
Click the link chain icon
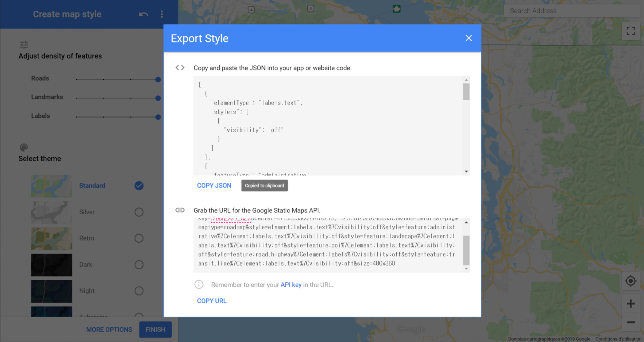180,210
